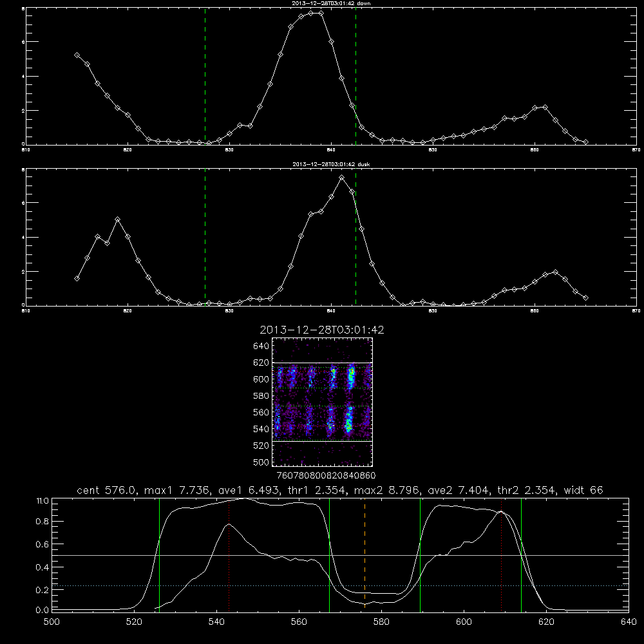Click heatmap y-axis label '580'
The image size is (644, 644).
(x=261, y=396)
